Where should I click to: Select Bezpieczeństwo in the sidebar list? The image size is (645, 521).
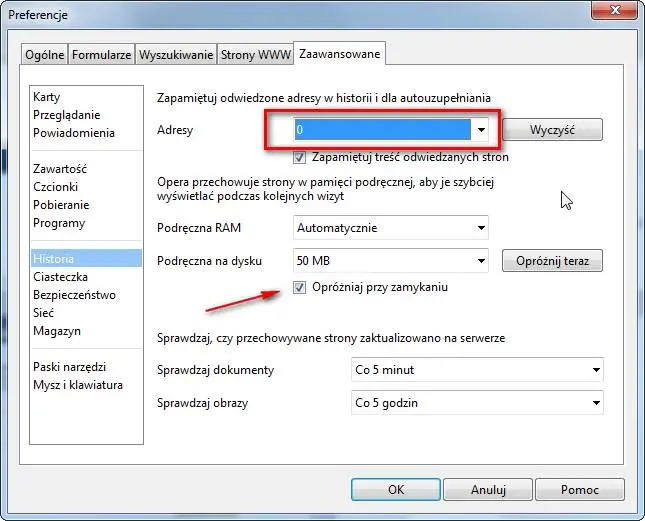74,295
